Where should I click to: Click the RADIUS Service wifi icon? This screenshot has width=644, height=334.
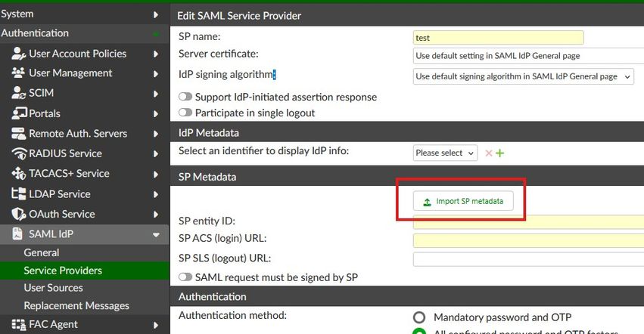pos(18,153)
